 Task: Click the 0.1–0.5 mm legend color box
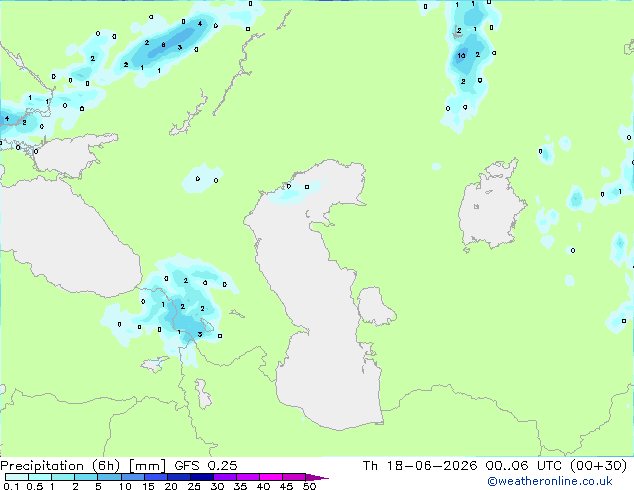[x=17, y=477]
